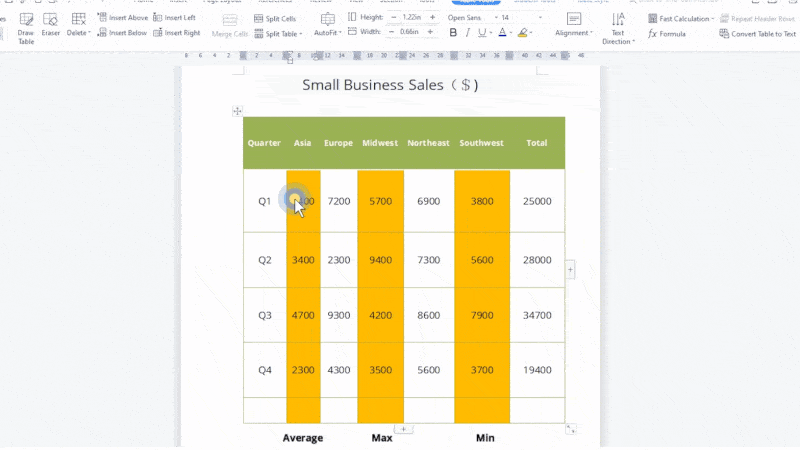Viewport: 800px width, 450px height.
Task: Open the shading color dropdown arrow
Action: (531, 33)
